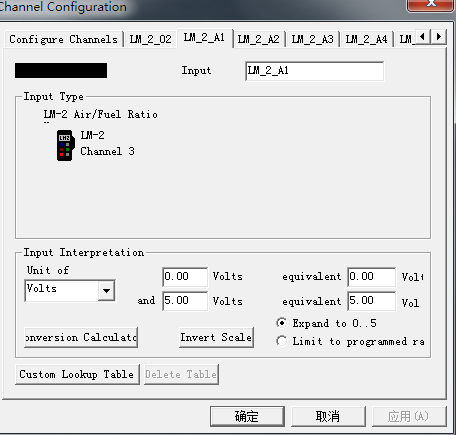Close the Channel Configuration dialog
The image size is (456, 435).
tap(431, 5)
